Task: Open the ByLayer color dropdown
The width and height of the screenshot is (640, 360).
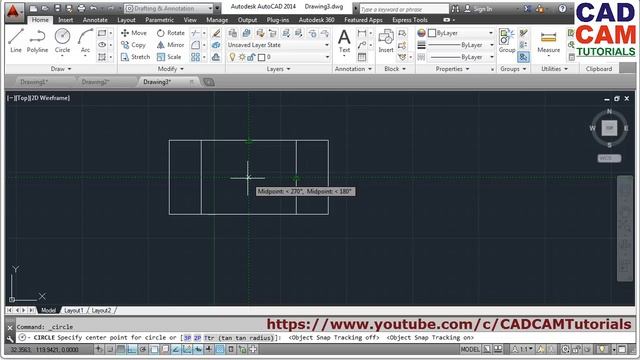Action: 460,33
